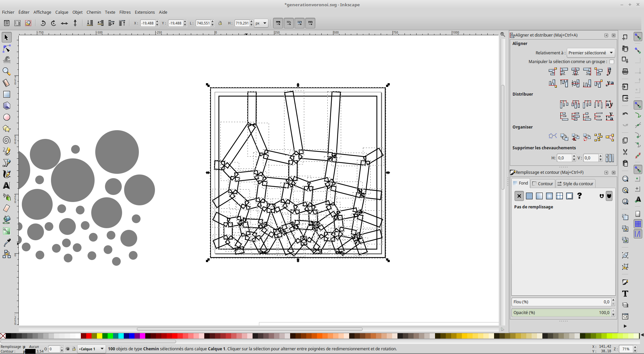Select the Text tool
Viewport: 644px width, 354px height.
pos(6,186)
